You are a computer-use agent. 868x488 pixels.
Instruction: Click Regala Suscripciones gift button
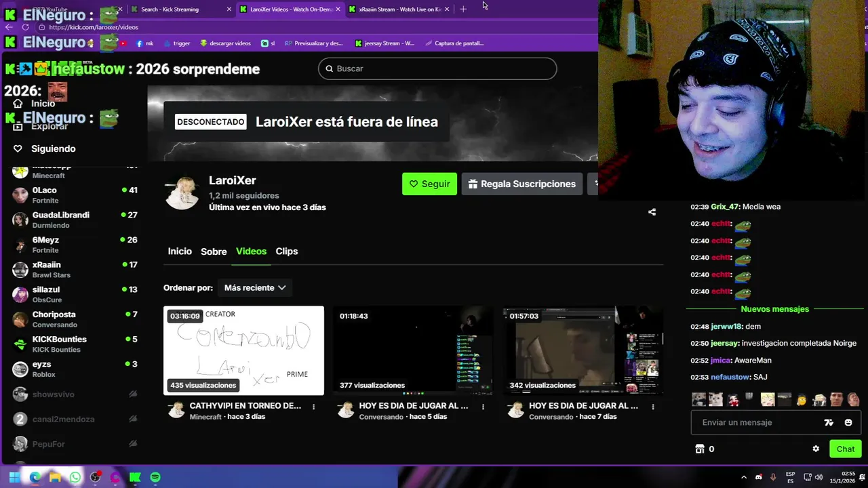pyautogui.click(x=521, y=184)
